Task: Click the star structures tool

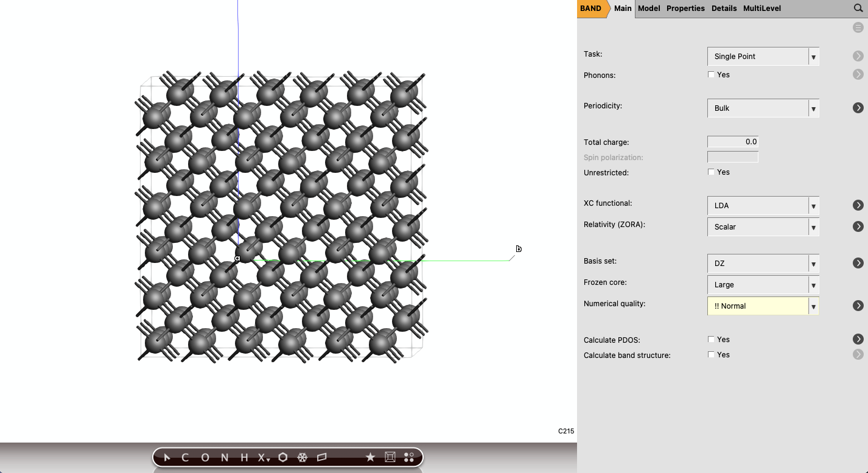Action: point(370,457)
